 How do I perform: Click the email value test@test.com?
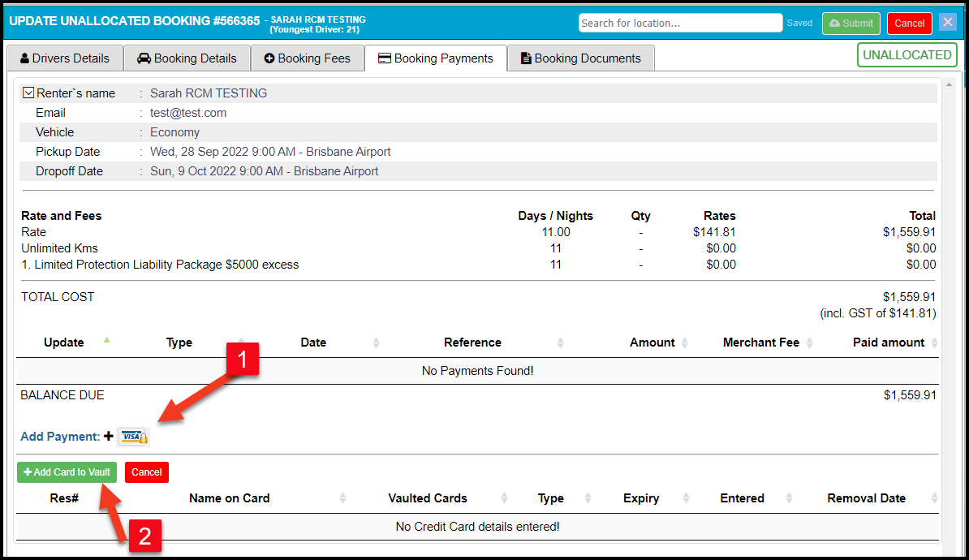tap(188, 113)
